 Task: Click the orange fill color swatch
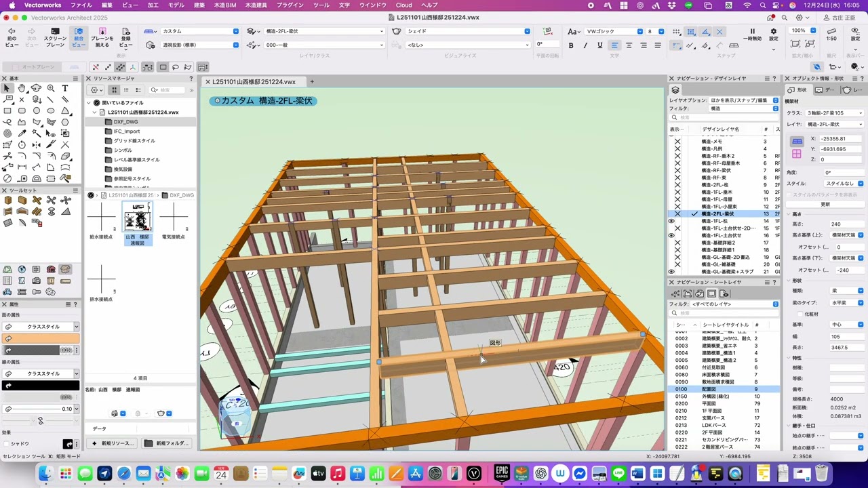(x=41, y=338)
